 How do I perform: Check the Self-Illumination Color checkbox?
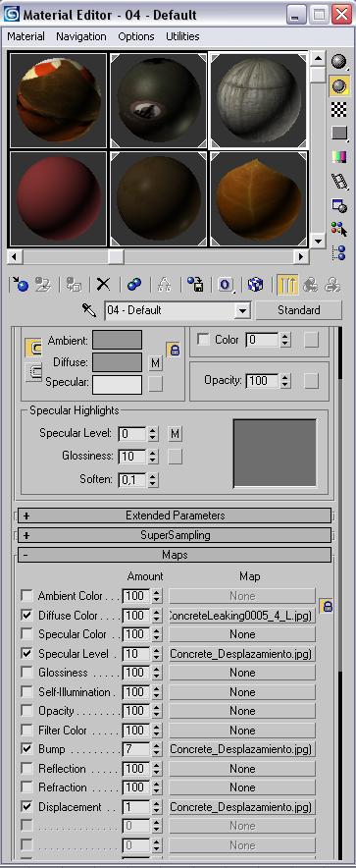point(203,340)
